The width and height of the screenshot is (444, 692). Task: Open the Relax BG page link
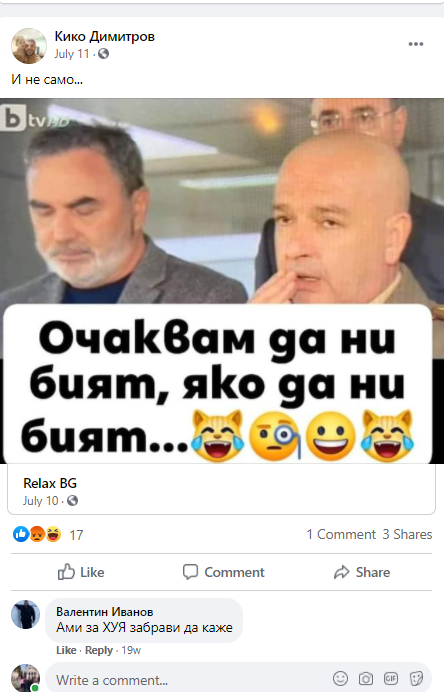point(50,483)
